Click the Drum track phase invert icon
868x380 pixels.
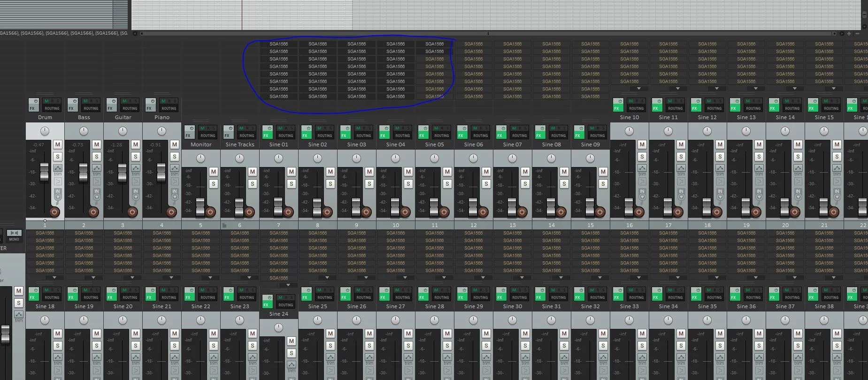58,181
